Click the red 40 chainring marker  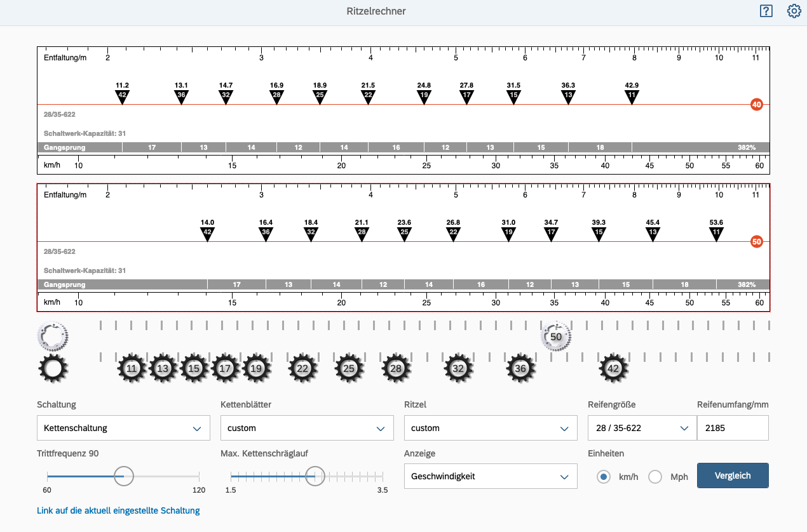(756, 105)
